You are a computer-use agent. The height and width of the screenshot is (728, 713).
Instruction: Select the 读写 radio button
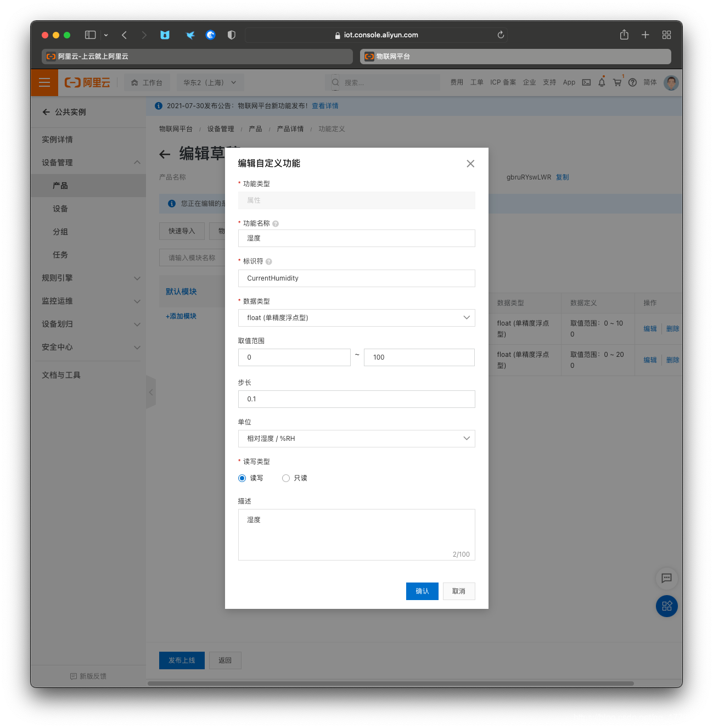(x=242, y=478)
